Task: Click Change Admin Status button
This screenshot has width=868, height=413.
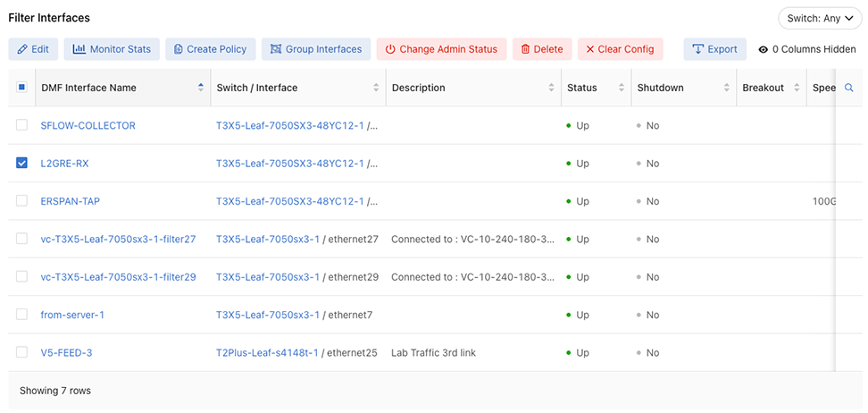Action: pyautogui.click(x=441, y=49)
